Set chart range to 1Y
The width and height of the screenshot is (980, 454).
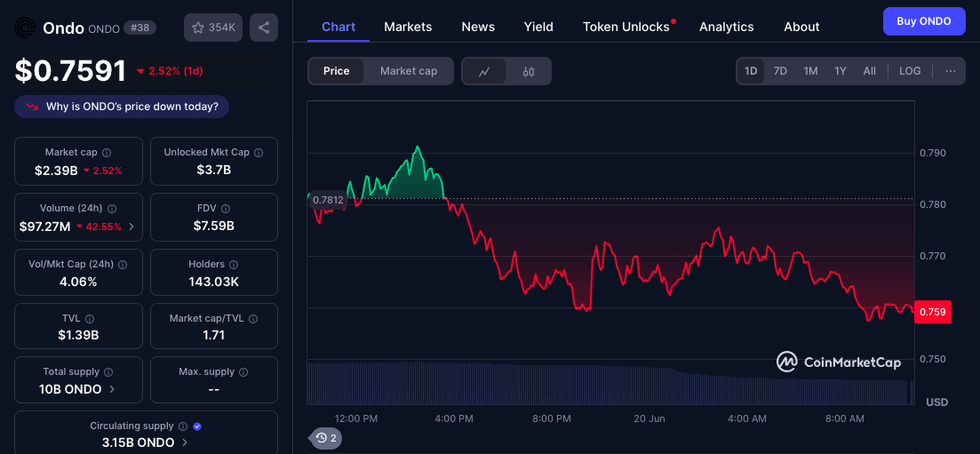click(840, 71)
